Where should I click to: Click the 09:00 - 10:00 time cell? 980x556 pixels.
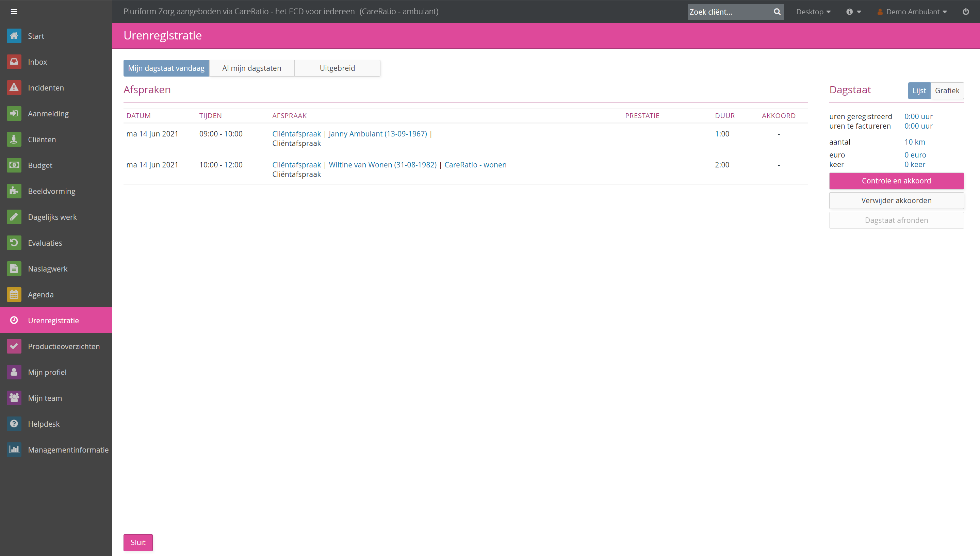click(x=220, y=134)
